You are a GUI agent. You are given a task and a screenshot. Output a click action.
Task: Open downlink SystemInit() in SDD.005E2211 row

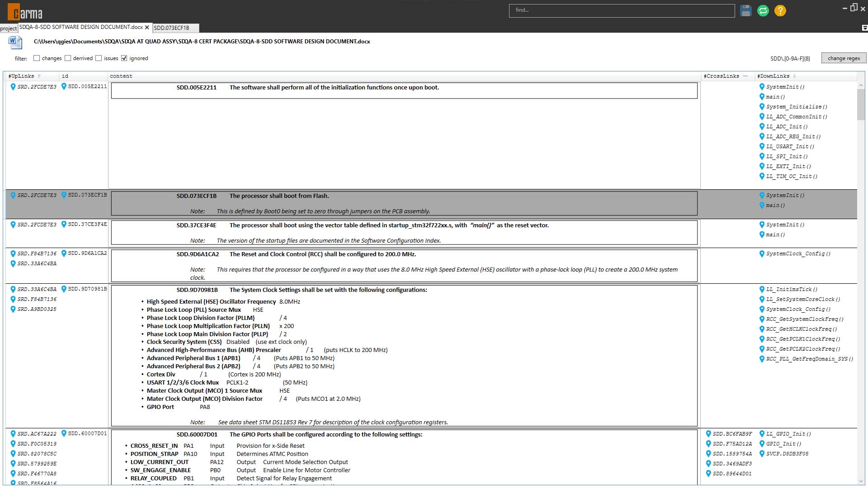coord(785,87)
